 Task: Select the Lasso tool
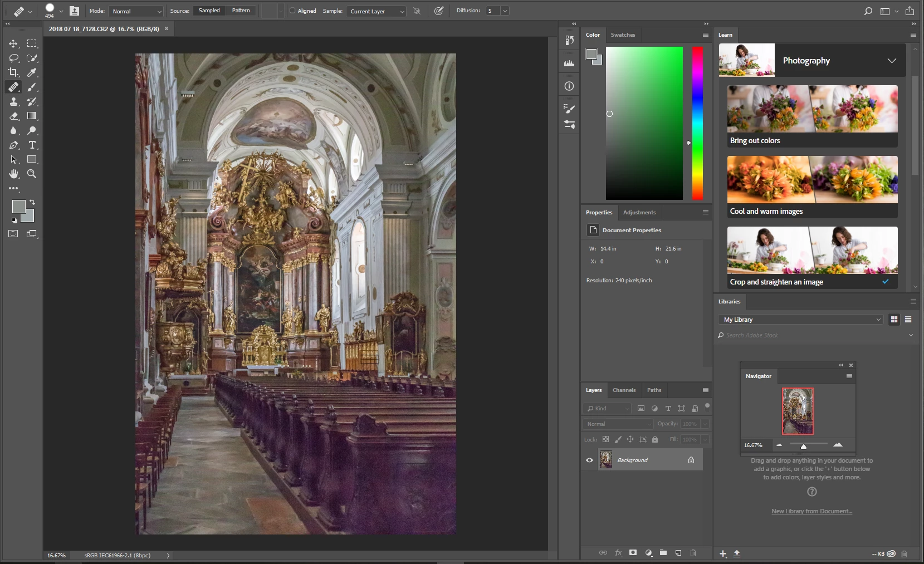pyautogui.click(x=13, y=58)
